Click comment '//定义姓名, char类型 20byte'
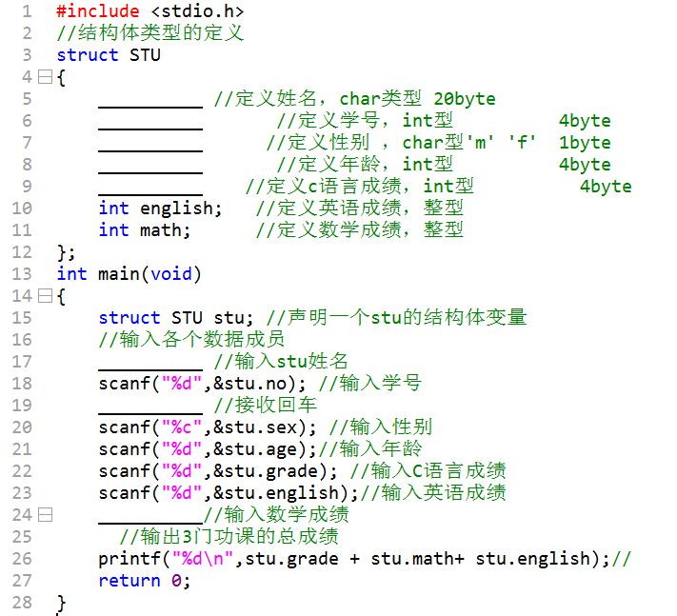 point(355,99)
